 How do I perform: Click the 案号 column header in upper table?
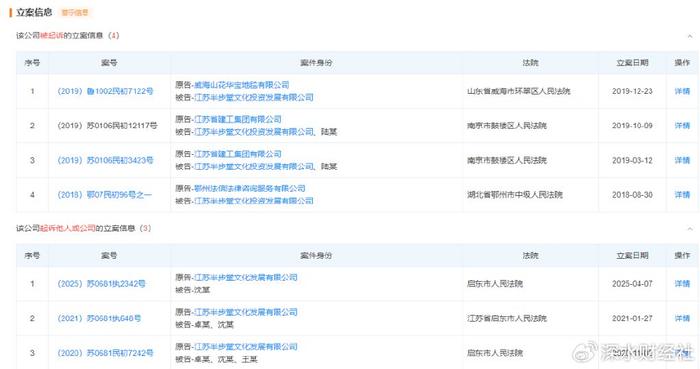(109, 63)
